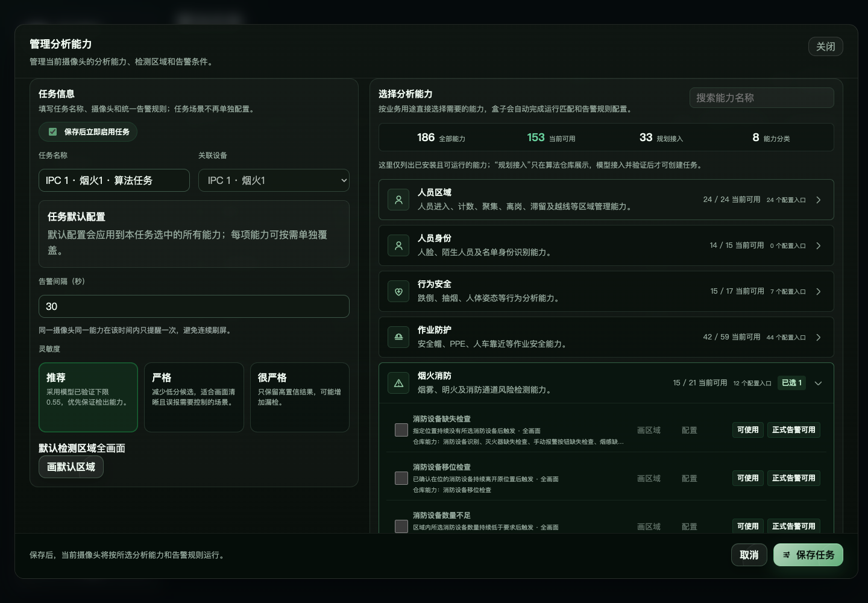Screen dimensions: 868x603
Task: Click the 取消 button
Action: [x=749, y=555]
